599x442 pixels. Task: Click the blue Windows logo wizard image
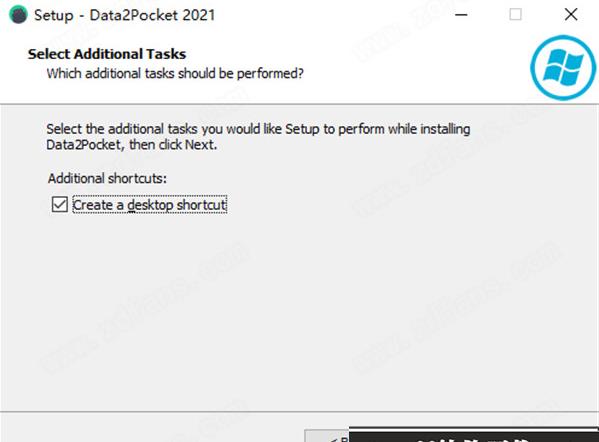tap(563, 68)
